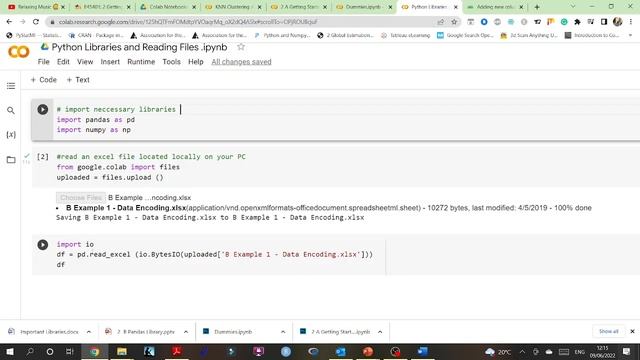Switch to the KNN Clustering tab
This screenshot has width=640, height=360.
tap(232, 7)
